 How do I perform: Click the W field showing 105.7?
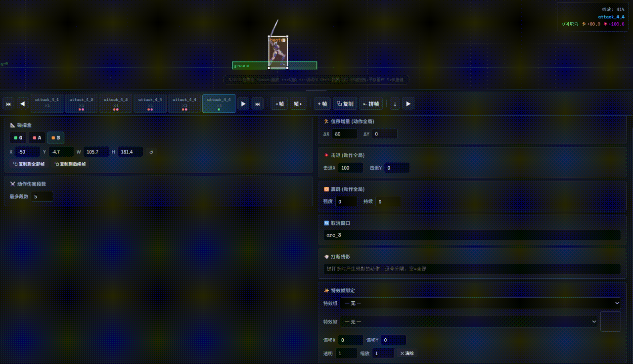pos(96,152)
